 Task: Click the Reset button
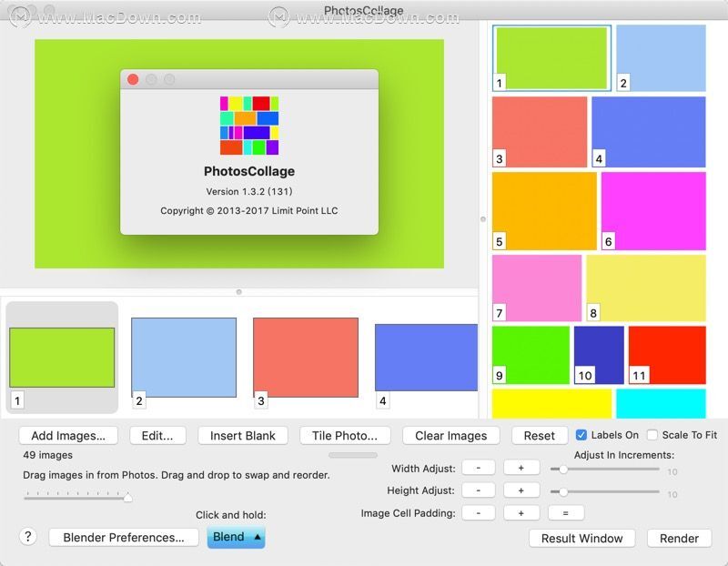point(540,436)
